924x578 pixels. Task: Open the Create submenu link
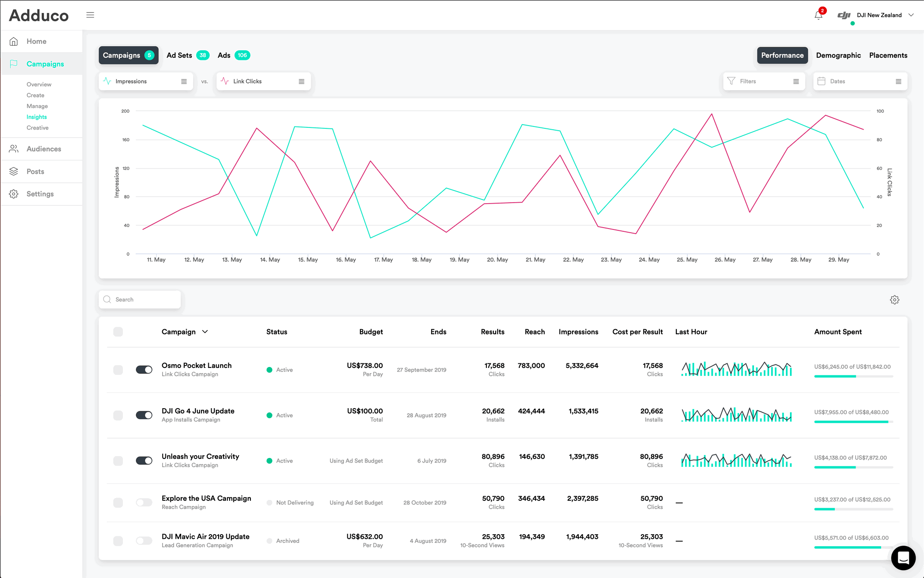click(x=36, y=95)
